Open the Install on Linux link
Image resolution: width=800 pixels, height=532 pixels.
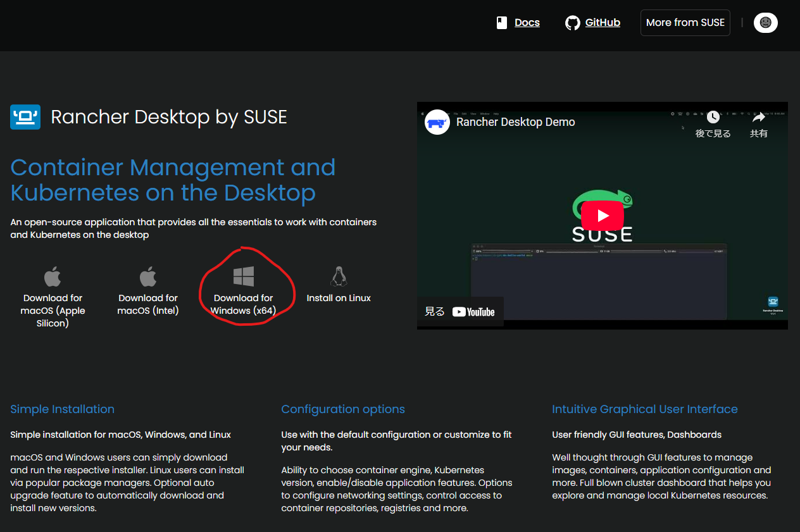point(339,298)
